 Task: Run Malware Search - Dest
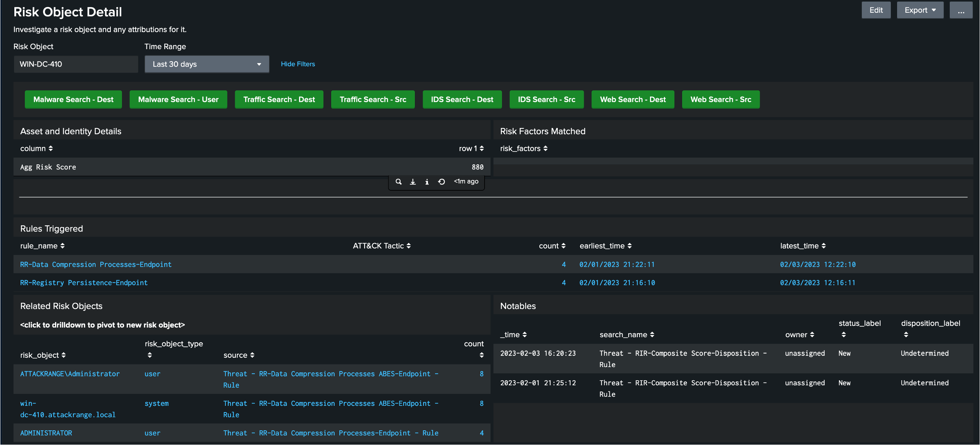(x=73, y=100)
